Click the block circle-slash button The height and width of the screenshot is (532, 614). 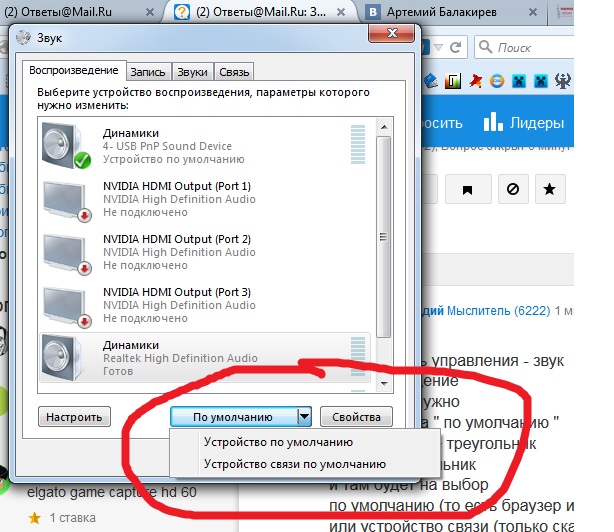coord(513,189)
